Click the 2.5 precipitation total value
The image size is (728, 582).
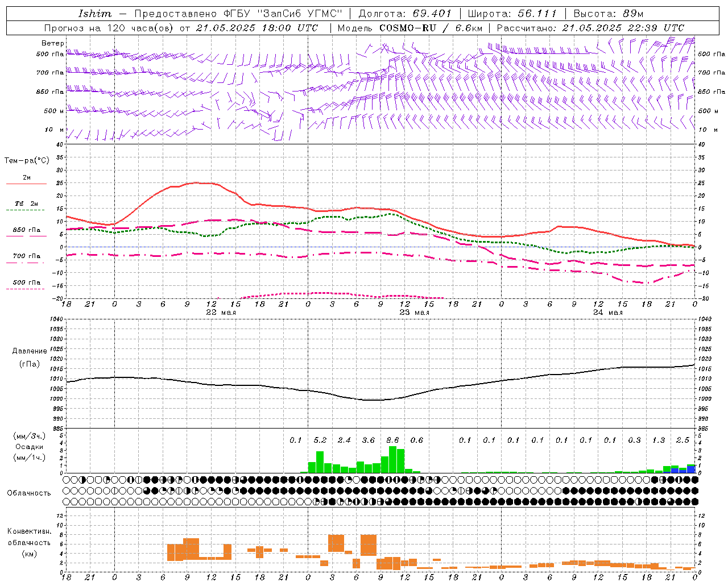(682, 440)
